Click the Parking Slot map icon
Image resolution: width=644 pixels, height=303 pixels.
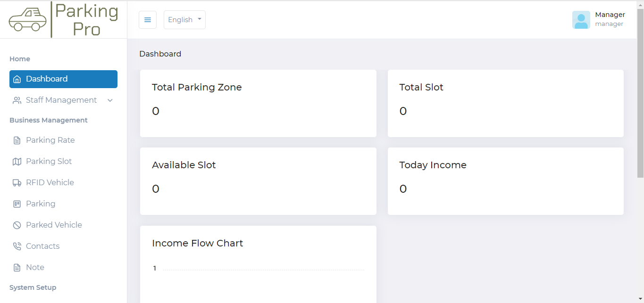(x=17, y=162)
